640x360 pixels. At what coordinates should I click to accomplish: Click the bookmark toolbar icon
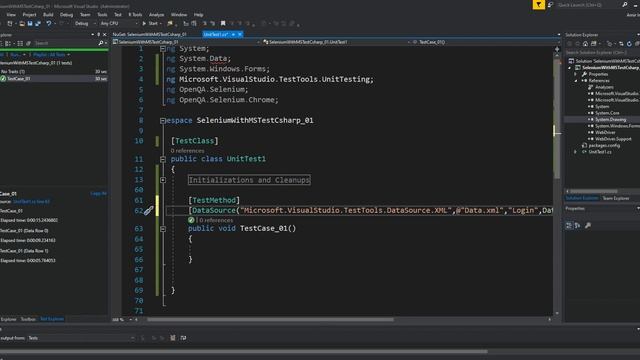(x=223, y=24)
